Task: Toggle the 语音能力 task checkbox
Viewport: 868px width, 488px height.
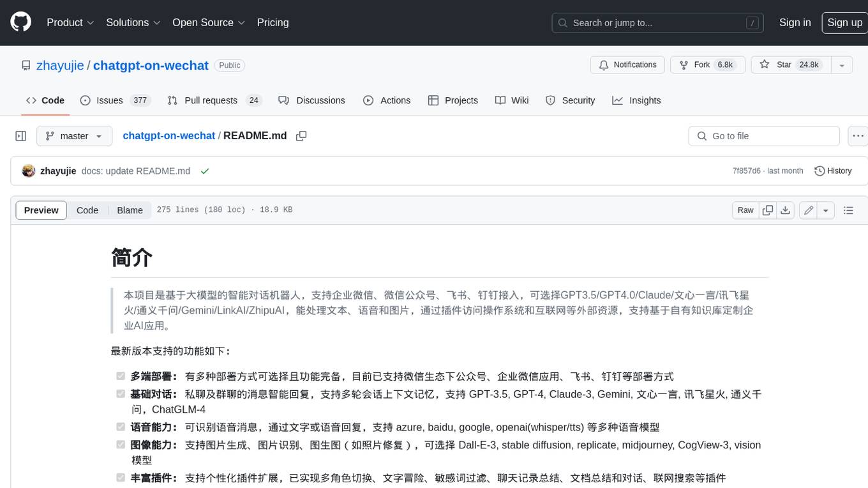Action: 120,427
